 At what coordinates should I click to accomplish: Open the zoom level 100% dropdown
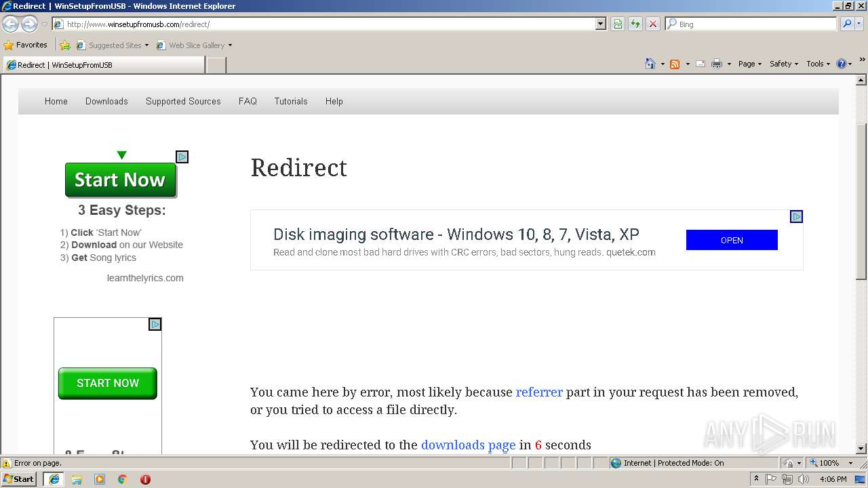pos(831,463)
